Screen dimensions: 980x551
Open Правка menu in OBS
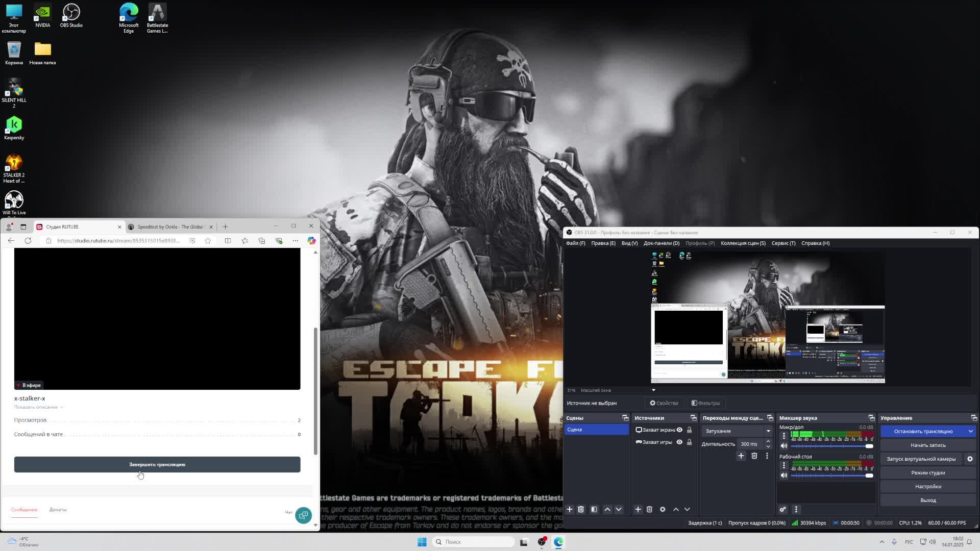[x=603, y=243]
